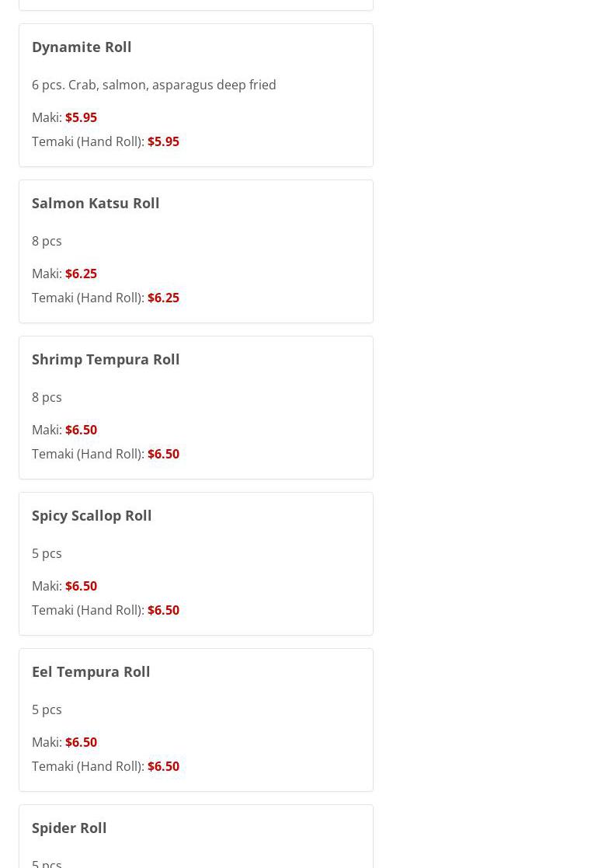The width and height of the screenshot is (598, 868).
Task: Click the Salmon Katsu Roll 8 pcs text
Action: point(47,242)
